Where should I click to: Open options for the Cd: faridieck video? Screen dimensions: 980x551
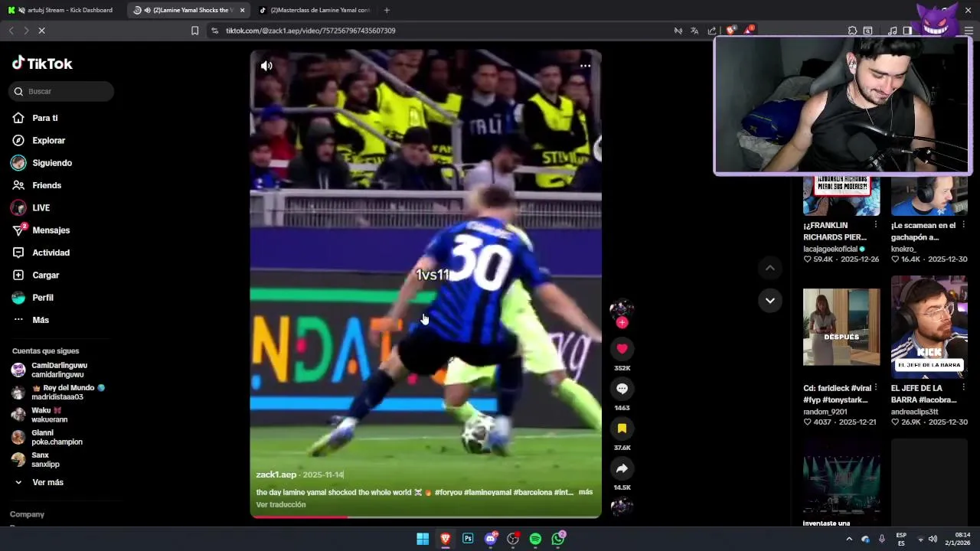pos(876,388)
